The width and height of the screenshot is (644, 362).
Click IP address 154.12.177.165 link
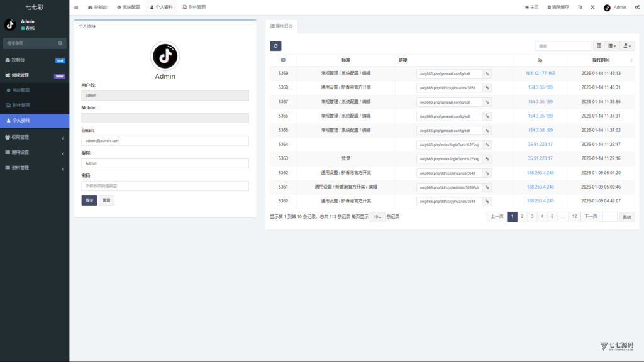pos(540,74)
